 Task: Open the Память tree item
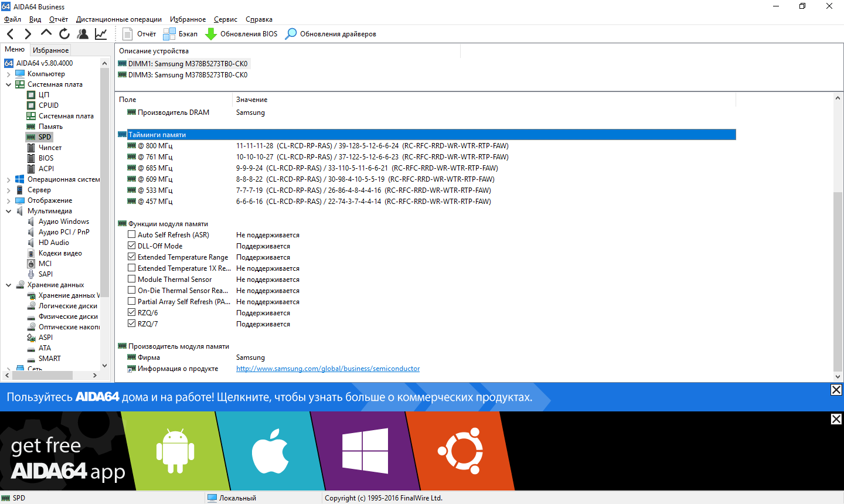tap(50, 127)
